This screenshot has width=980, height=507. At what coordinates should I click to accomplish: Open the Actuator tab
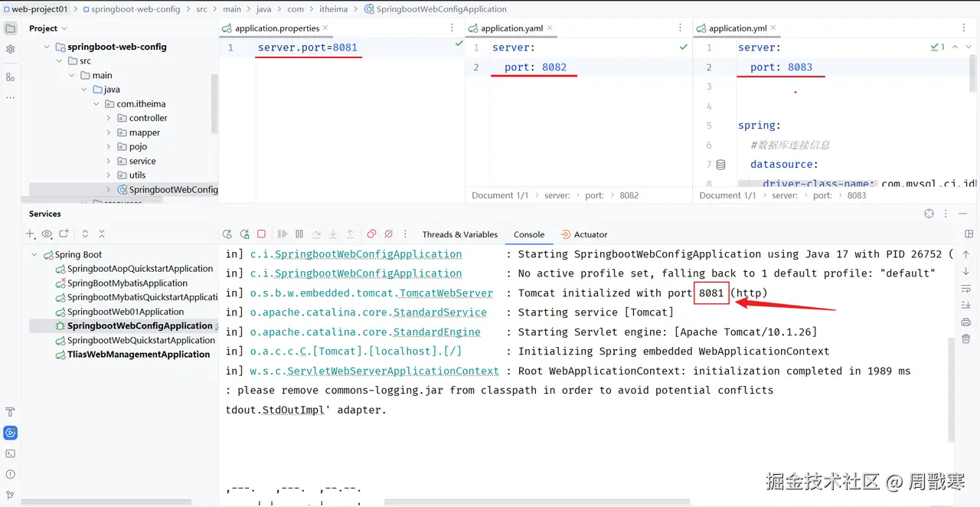[x=584, y=234]
